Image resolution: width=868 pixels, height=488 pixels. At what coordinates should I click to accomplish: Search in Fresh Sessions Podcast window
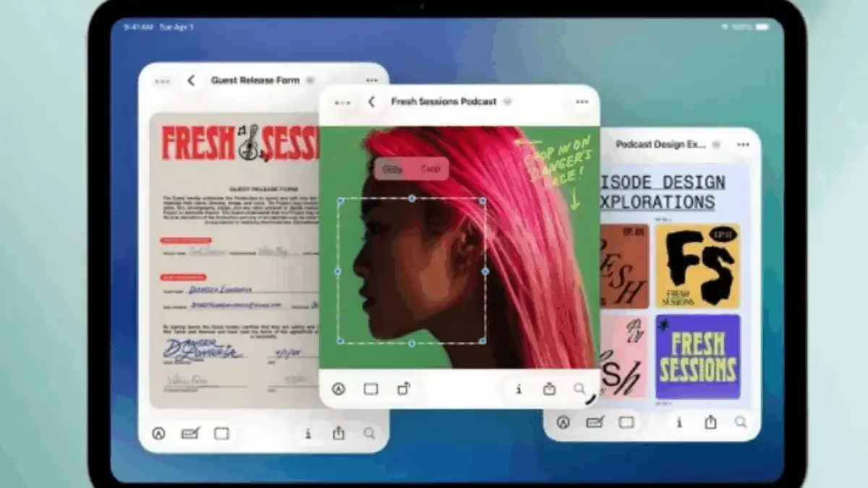(x=579, y=389)
